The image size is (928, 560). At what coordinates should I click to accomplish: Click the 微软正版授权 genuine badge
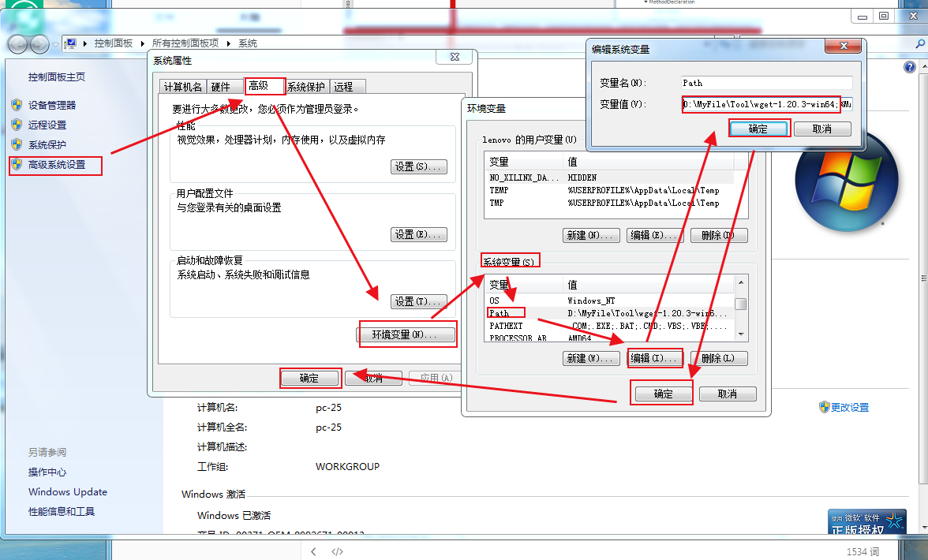click(866, 521)
